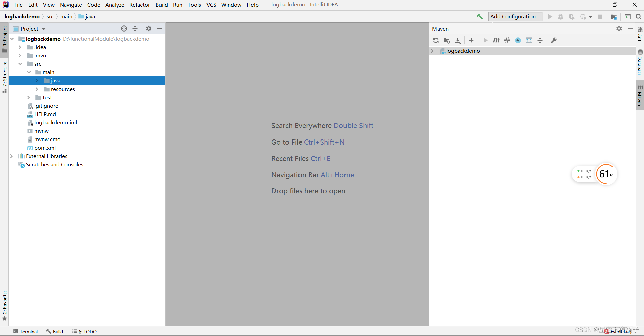The height and width of the screenshot is (336, 644).
Task: Click the Run play icon in top toolbar
Action: pos(550,17)
